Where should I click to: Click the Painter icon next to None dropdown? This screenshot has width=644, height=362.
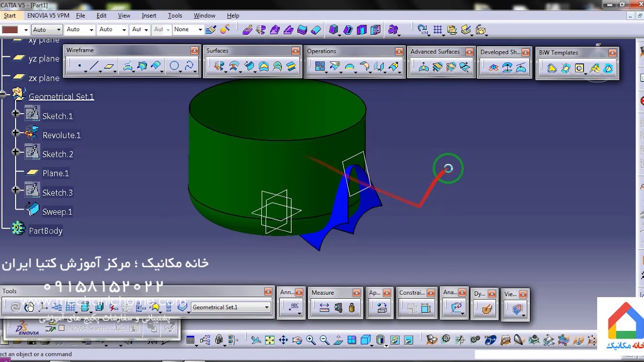(x=211, y=30)
